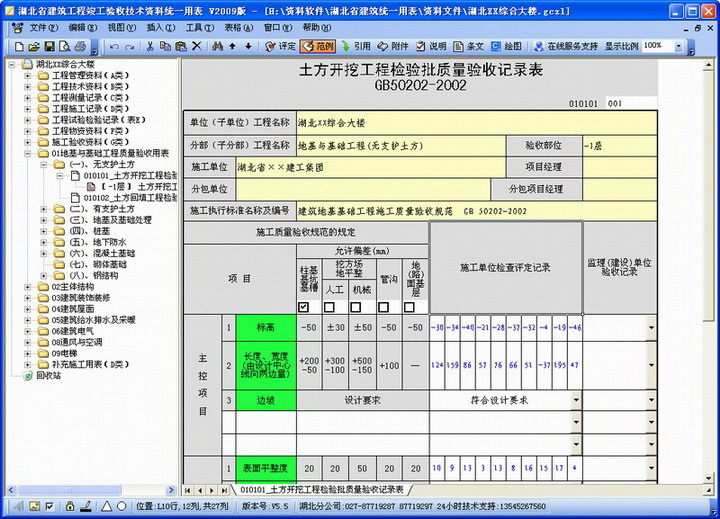Move up with the up arrow icon
Image resolution: width=720 pixels, height=519 pixels.
click(232, 46)
